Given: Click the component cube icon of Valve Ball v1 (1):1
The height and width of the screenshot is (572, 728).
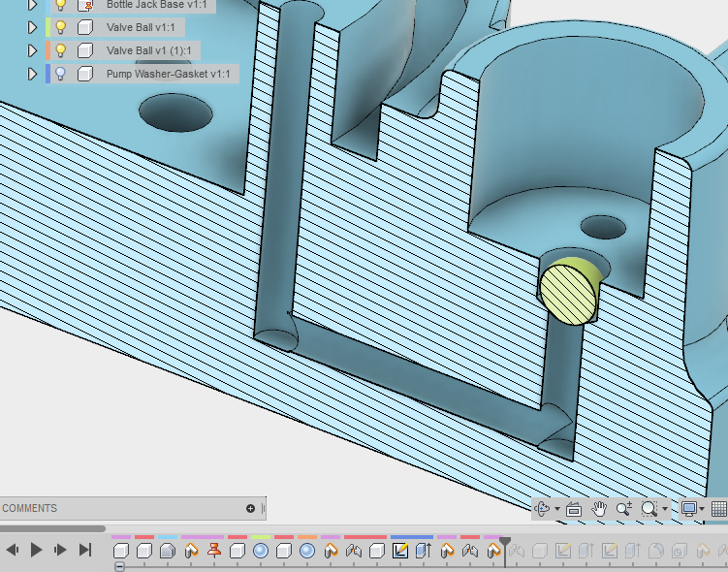Looking at the screenshot, I should (x=84, y=50).
